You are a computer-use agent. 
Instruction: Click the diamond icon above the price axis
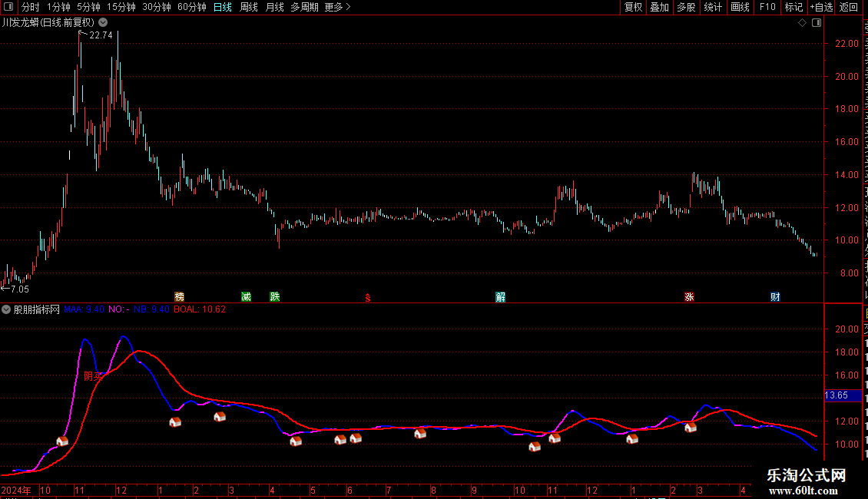click(802, 23)
